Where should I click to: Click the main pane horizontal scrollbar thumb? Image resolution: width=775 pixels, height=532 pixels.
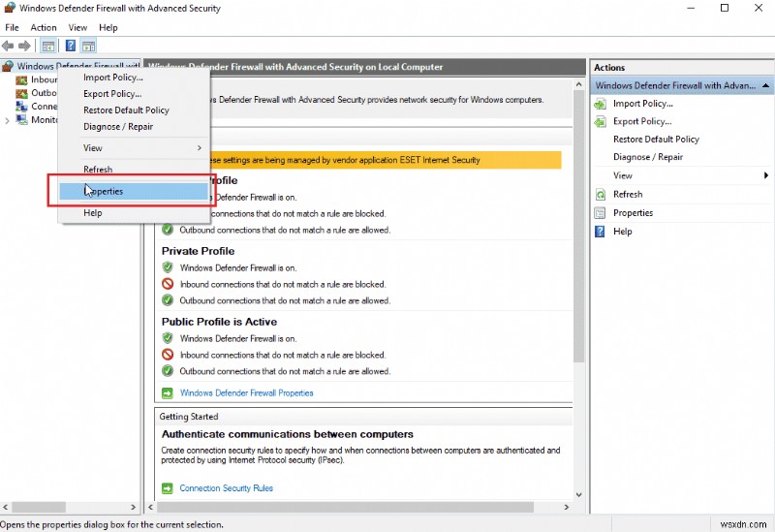[x=345, y=507]
